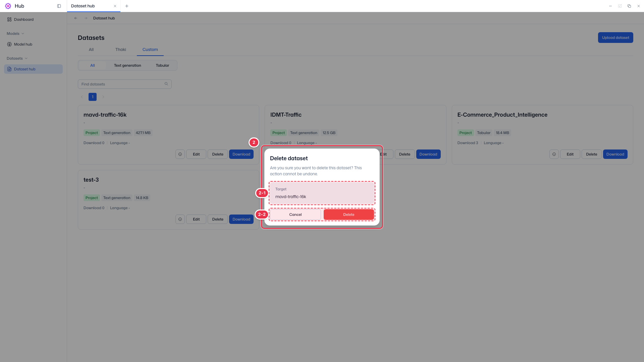This screenshot has width=644, height=362.
Task: Delete the test-3 dataset card
Action: click(x=218, y=219)
